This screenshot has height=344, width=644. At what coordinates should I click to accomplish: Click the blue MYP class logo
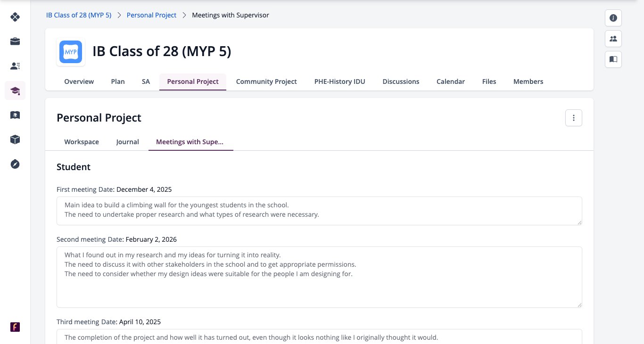pyautogui.click(x=71, y=52)
